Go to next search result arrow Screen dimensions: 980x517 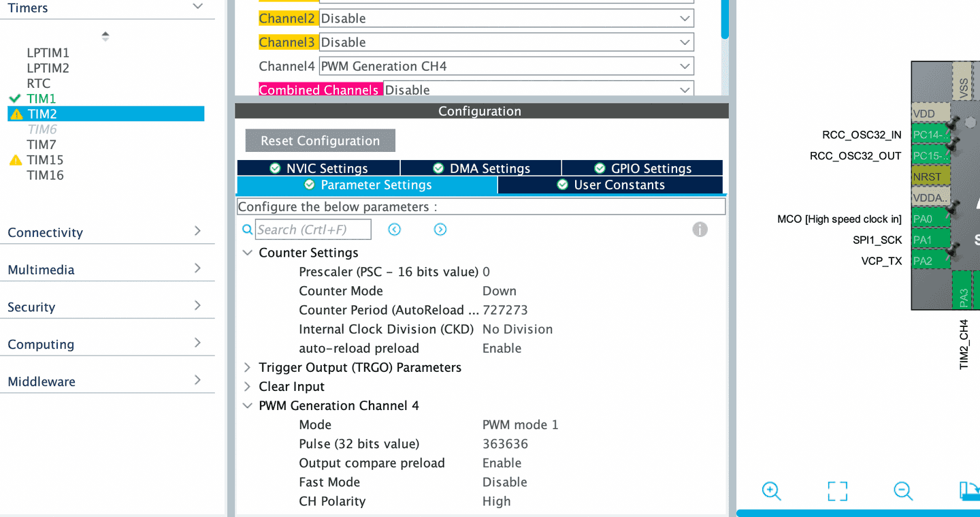pyautogui.click(x=440, y=230)
